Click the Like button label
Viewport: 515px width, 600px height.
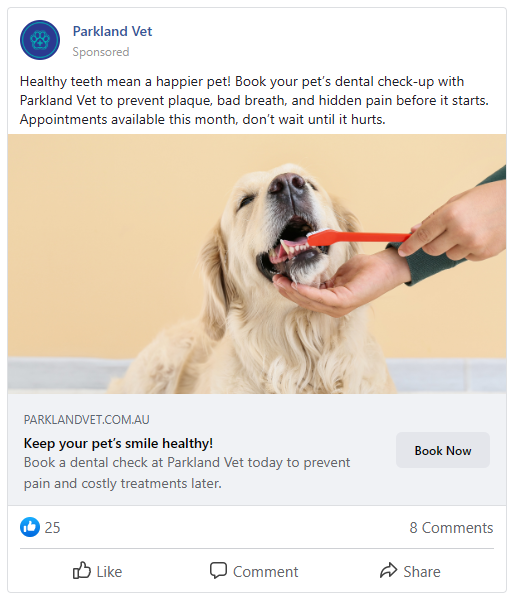pos(109,572)
